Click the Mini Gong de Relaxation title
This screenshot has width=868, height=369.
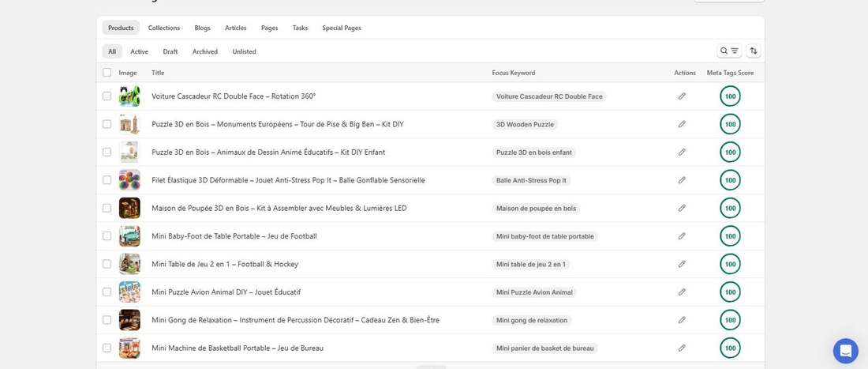[296, 320]
